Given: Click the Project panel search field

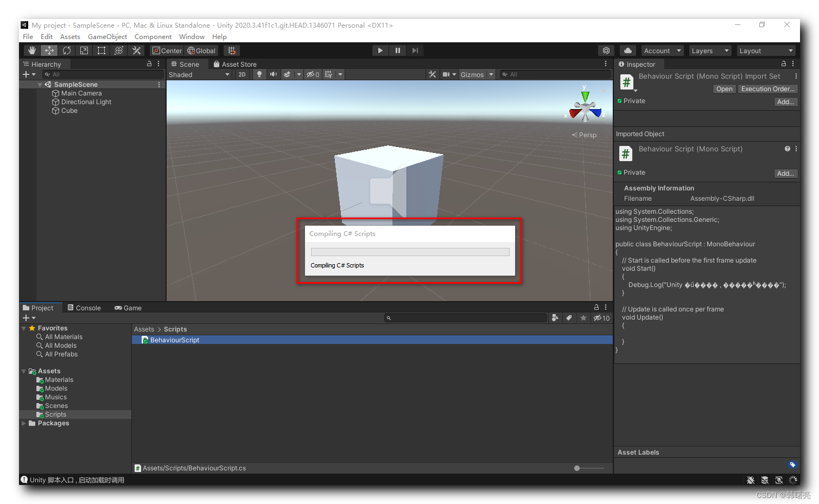Looking at the screenshot, I should click(x=467, y=317).
